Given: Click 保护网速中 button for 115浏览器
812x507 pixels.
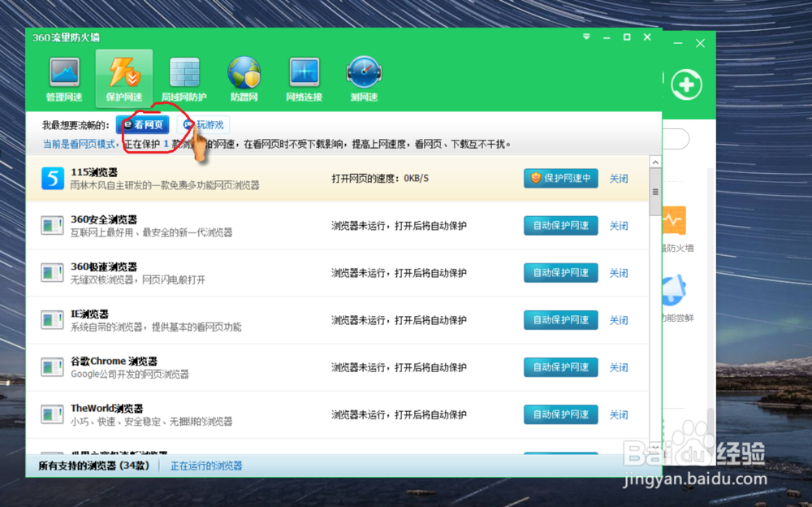Looking at the screenshot, I should pos(561,178).
